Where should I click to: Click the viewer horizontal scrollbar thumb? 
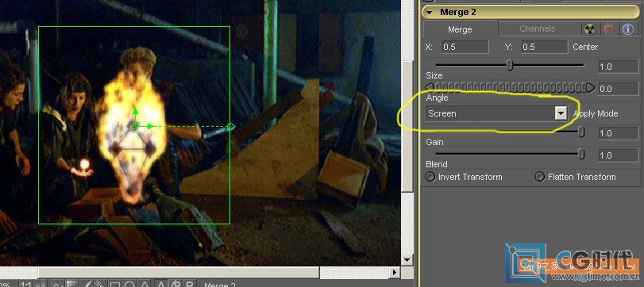click(179, 272)
